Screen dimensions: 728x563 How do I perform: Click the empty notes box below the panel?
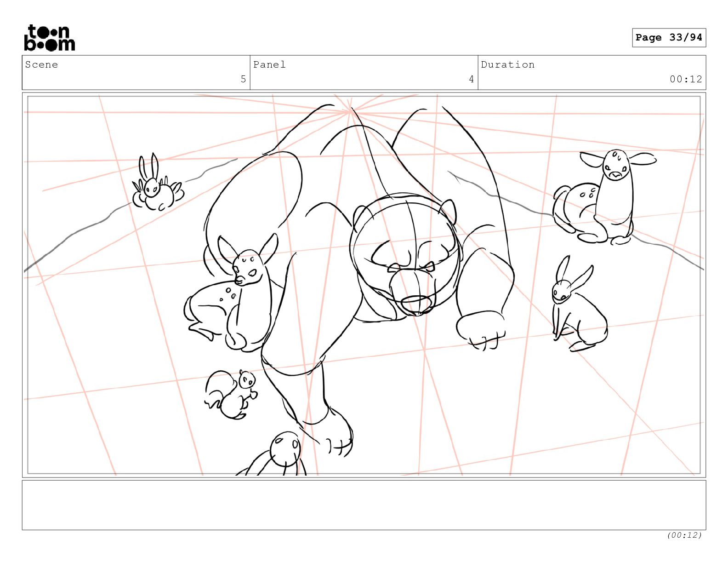point(364,505)
